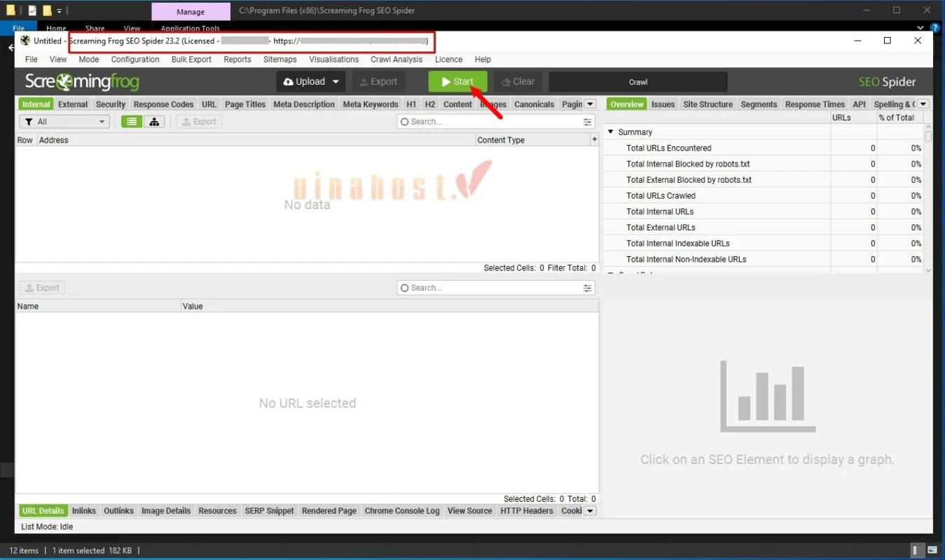
Task: Switch to the SERP Snippet tab
Action: click(x=270, y=511)
